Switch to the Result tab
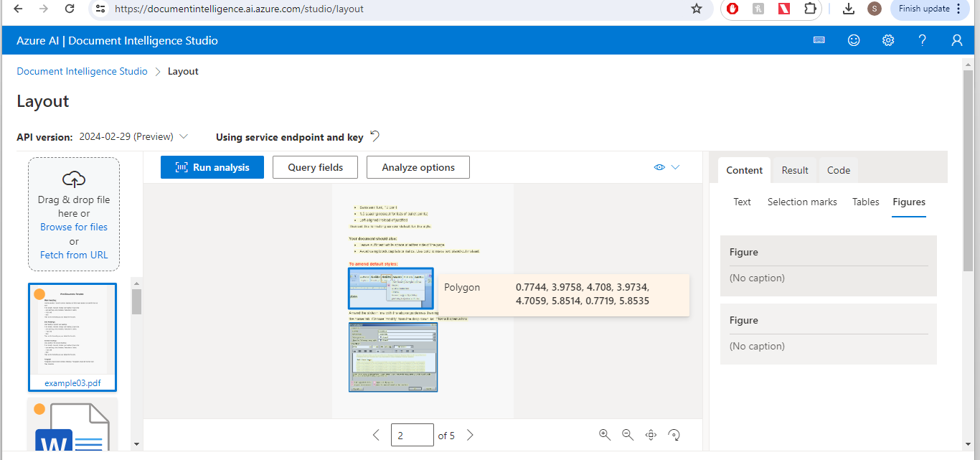The width and height of the screenshot is (980, 460). tap(794, 170)
